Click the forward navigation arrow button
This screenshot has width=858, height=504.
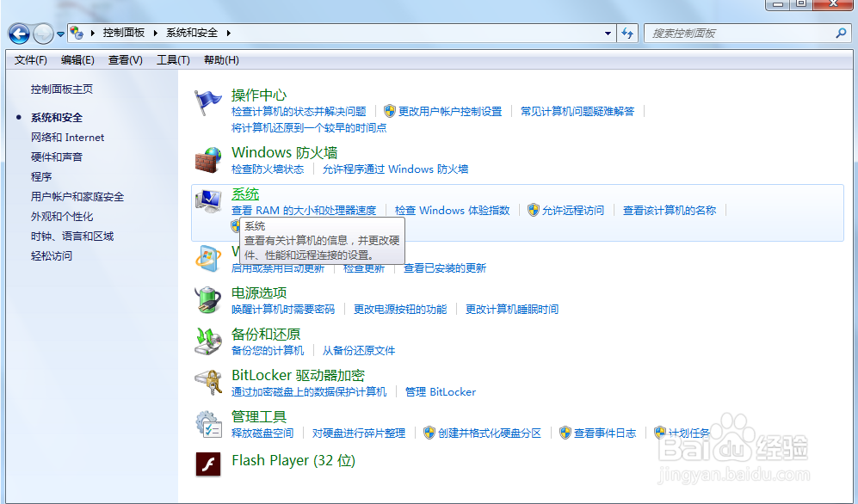(43, 34)
